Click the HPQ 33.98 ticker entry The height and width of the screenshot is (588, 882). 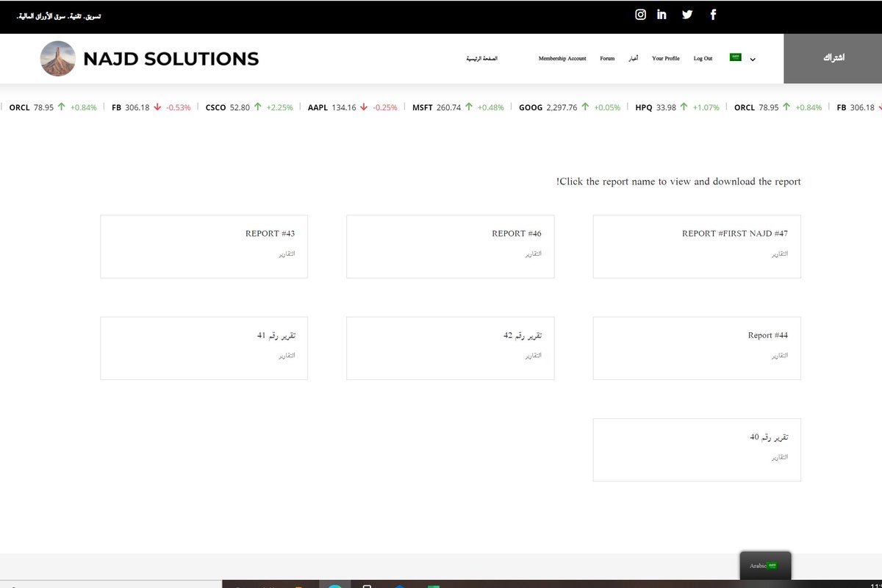[x=678, y=107]
